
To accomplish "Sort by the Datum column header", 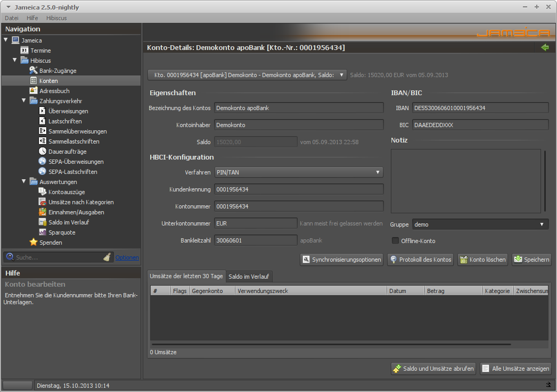I will (405, 291).
